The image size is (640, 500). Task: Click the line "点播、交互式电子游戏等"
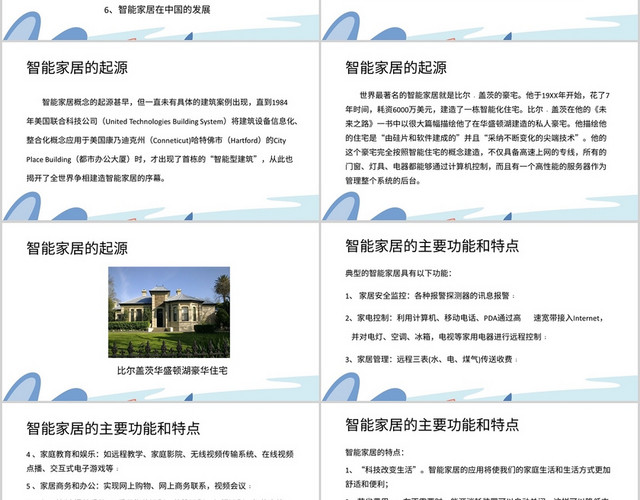click(x=73, y=468)
